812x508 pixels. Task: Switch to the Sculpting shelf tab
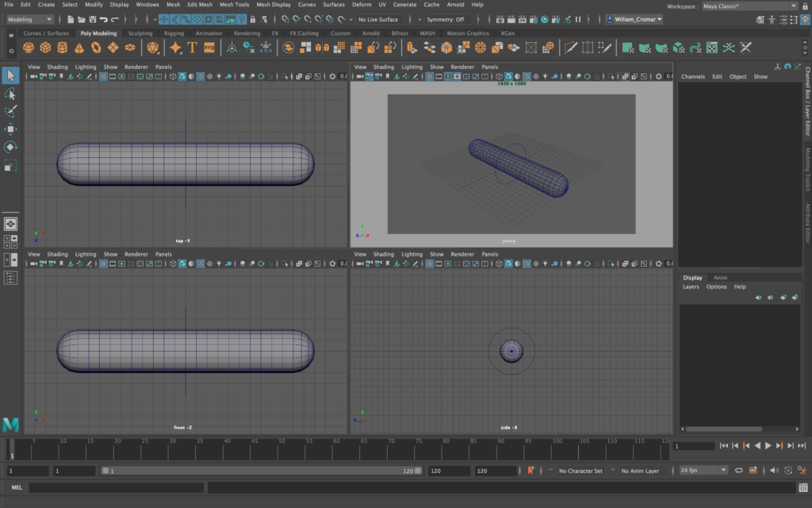140,33
